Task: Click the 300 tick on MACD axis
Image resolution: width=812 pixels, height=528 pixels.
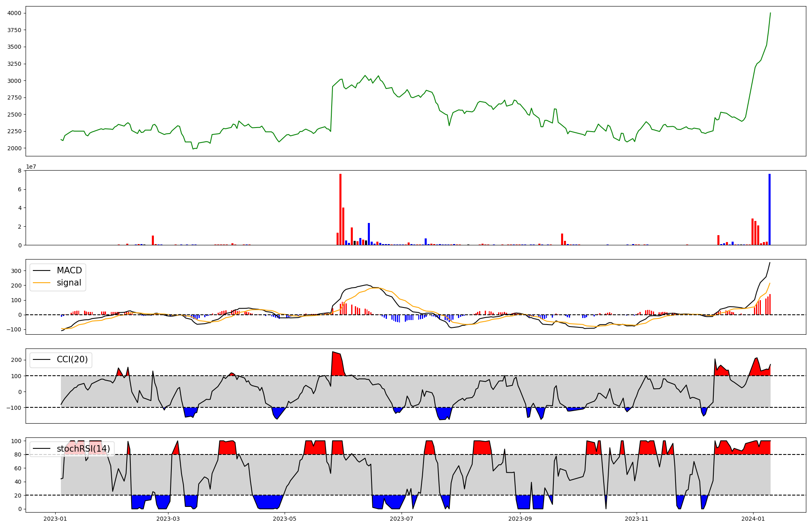Action: tap(17, 271)
